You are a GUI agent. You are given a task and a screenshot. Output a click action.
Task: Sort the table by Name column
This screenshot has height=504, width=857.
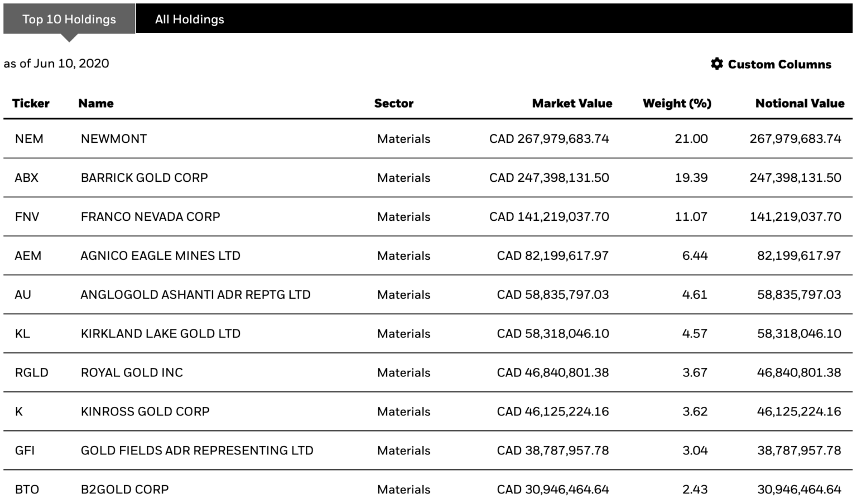coord(95,103)
